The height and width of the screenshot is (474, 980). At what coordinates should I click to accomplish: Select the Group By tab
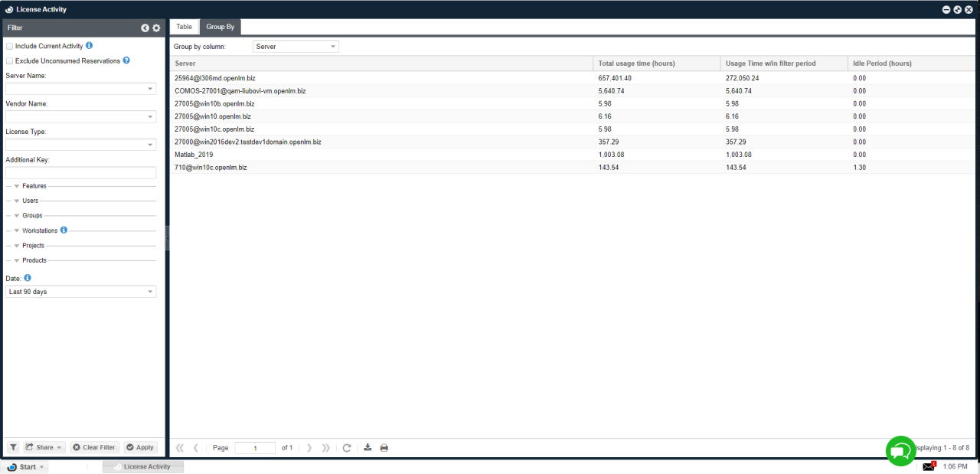[x=220, y=27]
